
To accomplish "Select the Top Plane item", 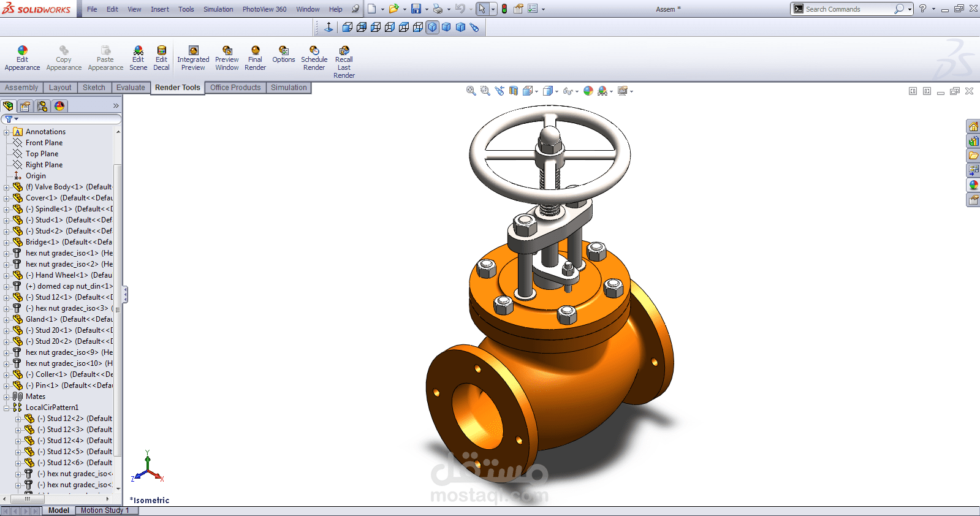I will click(42, 154).
